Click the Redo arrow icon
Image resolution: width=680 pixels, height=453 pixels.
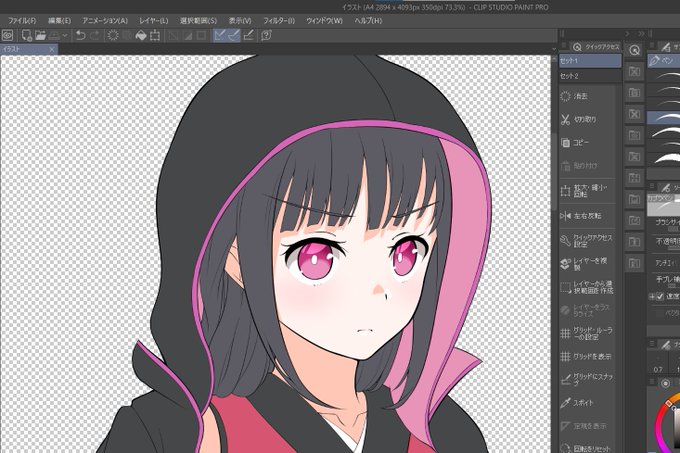95,36
